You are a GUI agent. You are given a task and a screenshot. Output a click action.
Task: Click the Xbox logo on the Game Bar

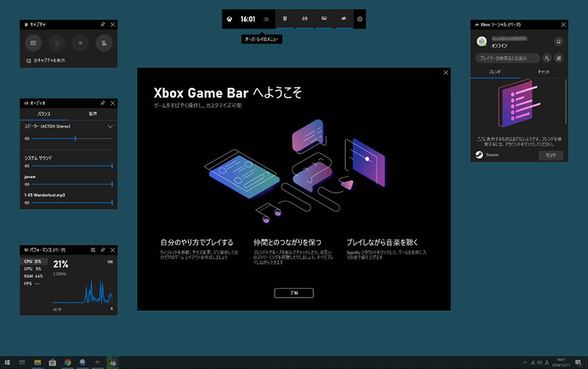coord(229,19)
